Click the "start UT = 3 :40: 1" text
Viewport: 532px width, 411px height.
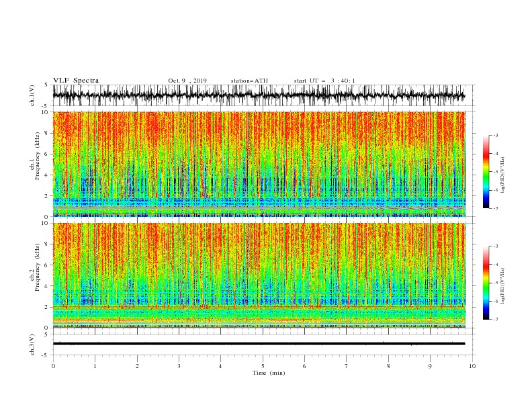324,81
